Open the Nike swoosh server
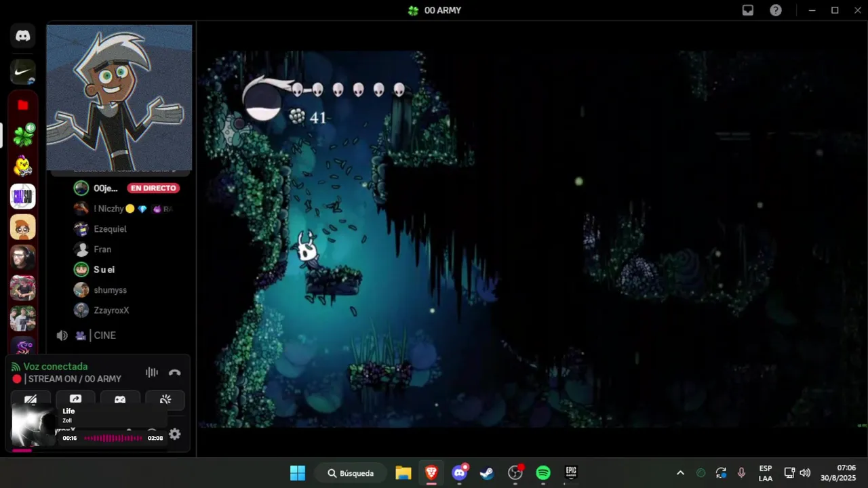Image resolution: width=868 pixels, height=488 pixels. [23, 71]
